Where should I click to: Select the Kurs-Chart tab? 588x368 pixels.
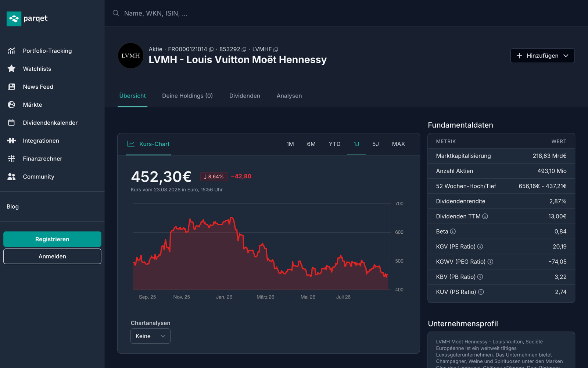(148, 144)
